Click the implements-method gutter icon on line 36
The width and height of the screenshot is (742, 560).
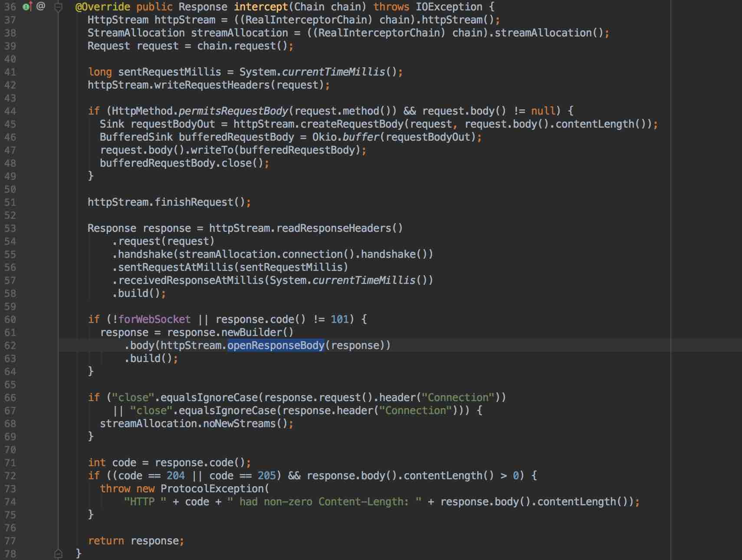27,7
